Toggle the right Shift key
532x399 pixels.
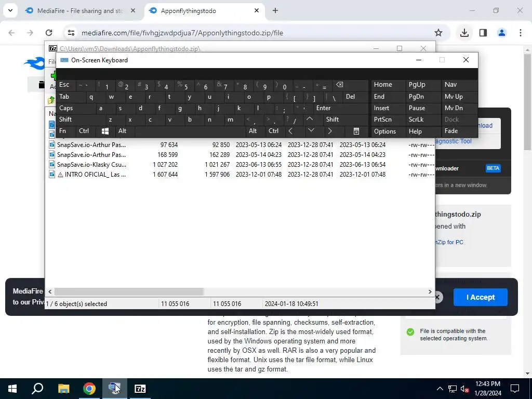pos(344,119)
